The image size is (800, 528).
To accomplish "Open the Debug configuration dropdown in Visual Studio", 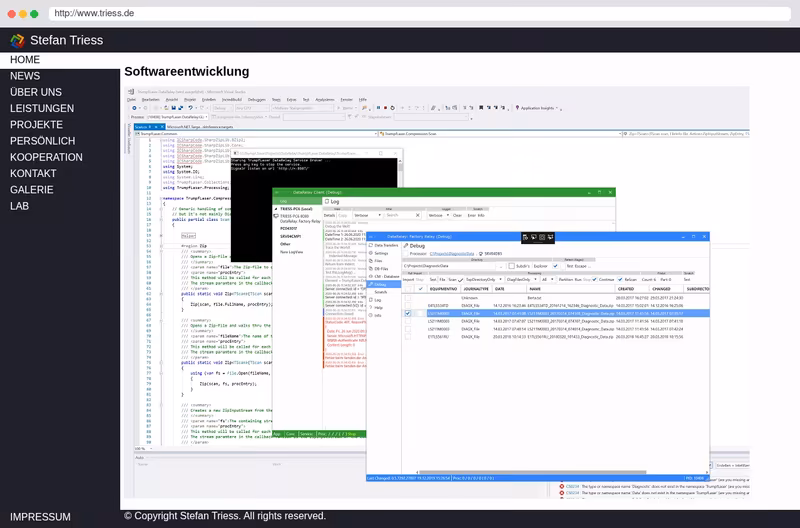I will 223,108.
